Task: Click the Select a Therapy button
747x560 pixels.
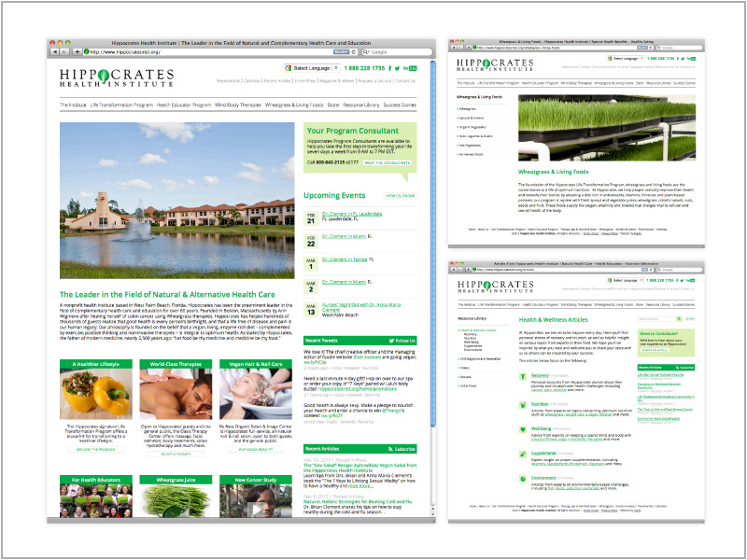Action: [x=176, y=455]
